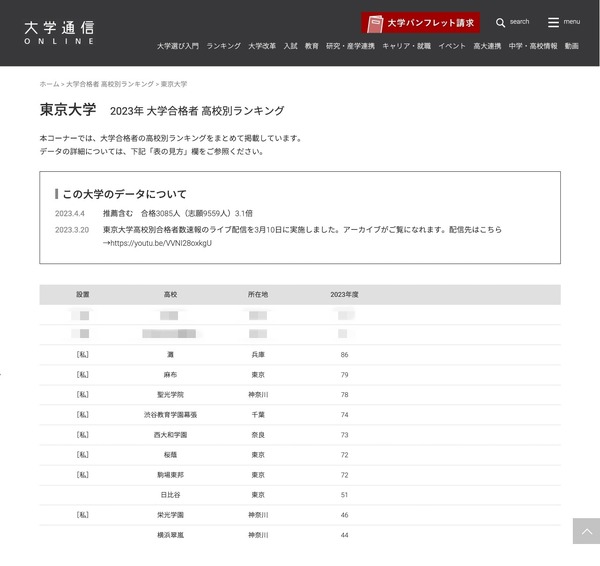
Task: Click 大学合格者 高校別ランキング breadcrumb
Action: (110, 84)
